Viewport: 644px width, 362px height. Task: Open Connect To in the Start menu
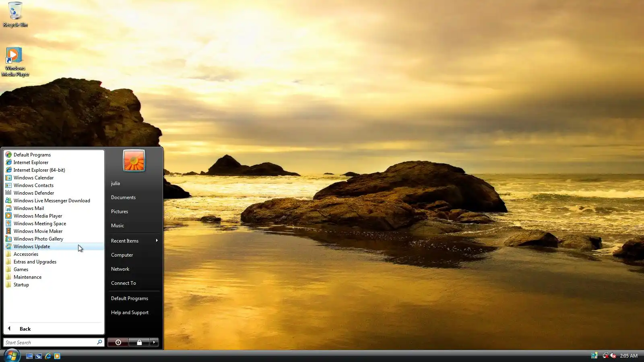pos(134,283)
